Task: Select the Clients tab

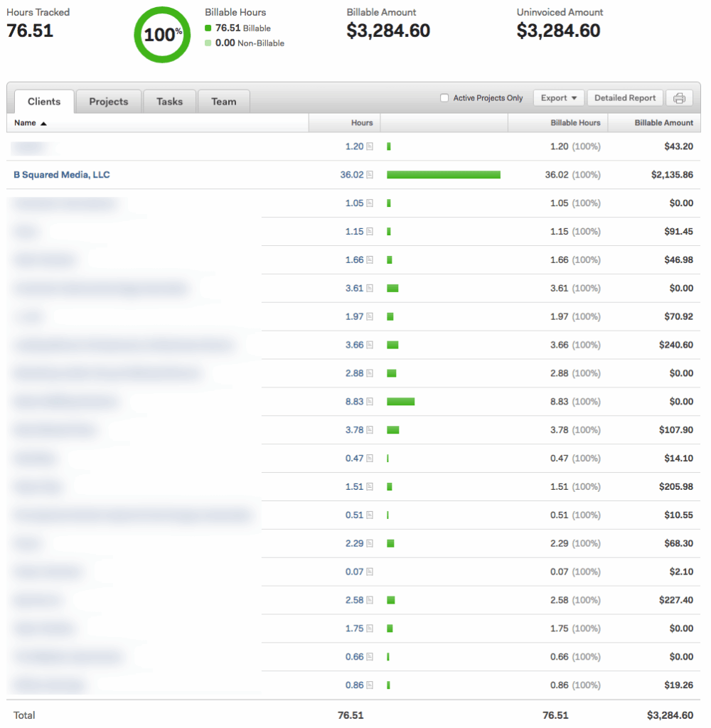Action: pos(44,102)
